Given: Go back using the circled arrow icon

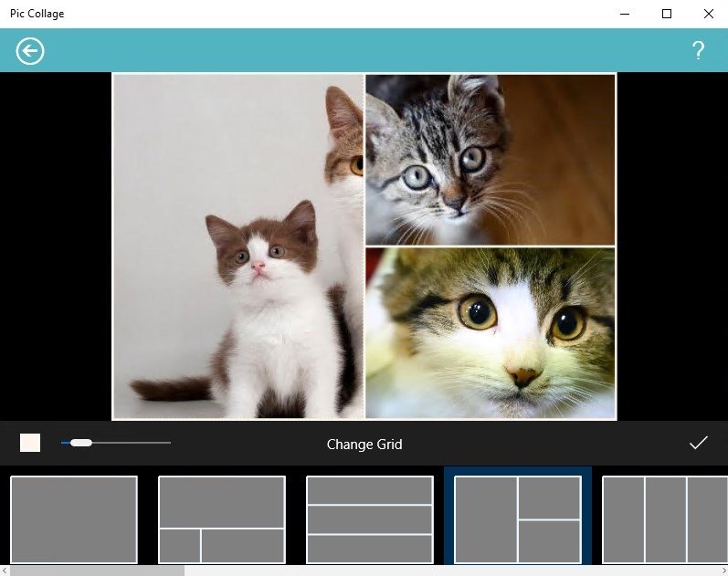Looking at the screenshot, I should click(30, 51).
